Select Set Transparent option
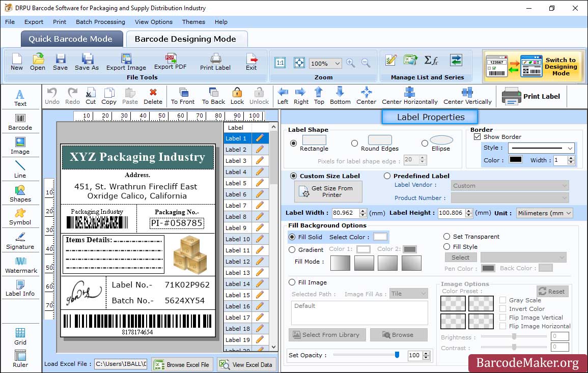The image size is (588, 373). (446, 237)
